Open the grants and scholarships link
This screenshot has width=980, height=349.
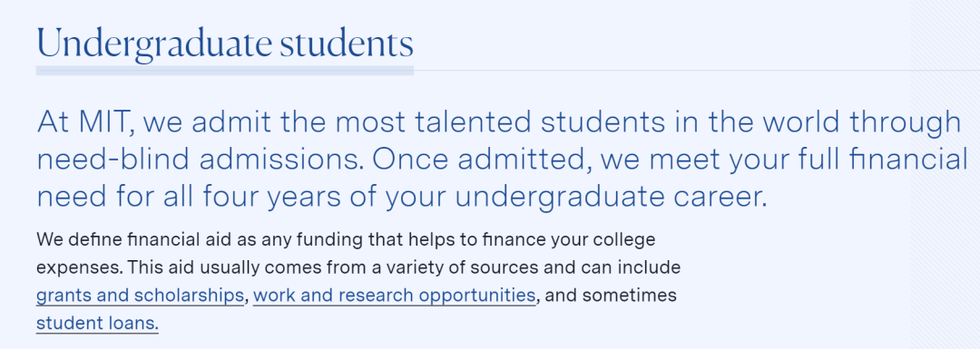click(140, 296)
